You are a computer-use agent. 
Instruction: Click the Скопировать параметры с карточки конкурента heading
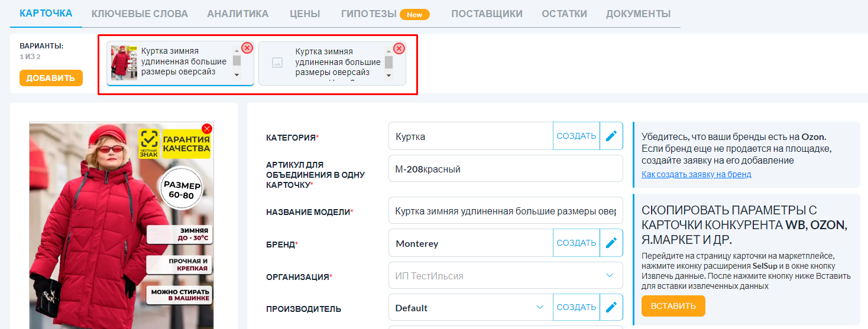pyautogui.click(x=744, y=224)
